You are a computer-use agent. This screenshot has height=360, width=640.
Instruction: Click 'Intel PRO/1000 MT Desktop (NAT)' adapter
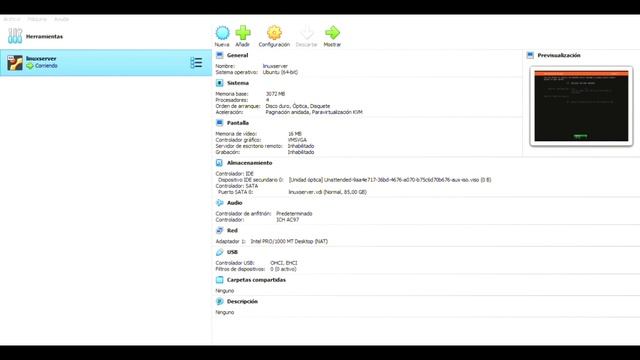[x=289, y=242]
